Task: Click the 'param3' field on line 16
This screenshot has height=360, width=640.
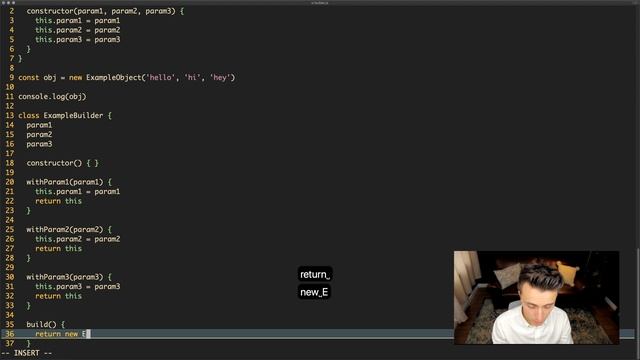Action: (x=39, y=144)
